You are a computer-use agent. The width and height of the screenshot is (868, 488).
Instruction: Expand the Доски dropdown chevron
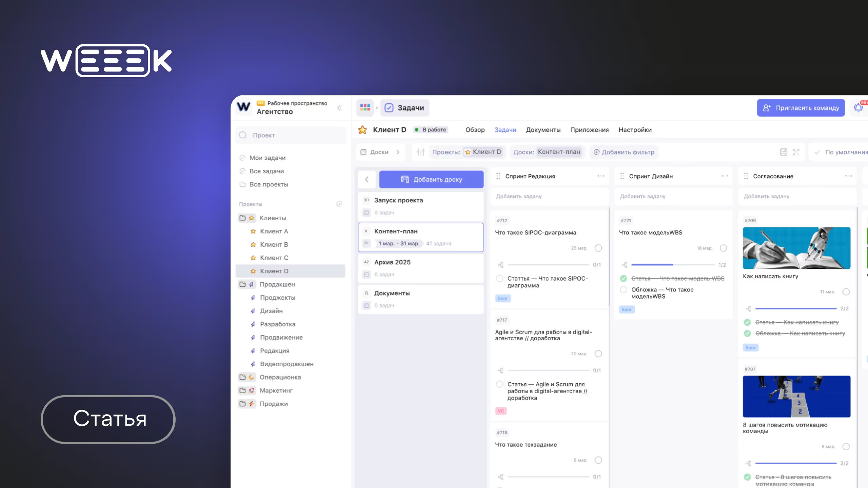tap(398, 152)
